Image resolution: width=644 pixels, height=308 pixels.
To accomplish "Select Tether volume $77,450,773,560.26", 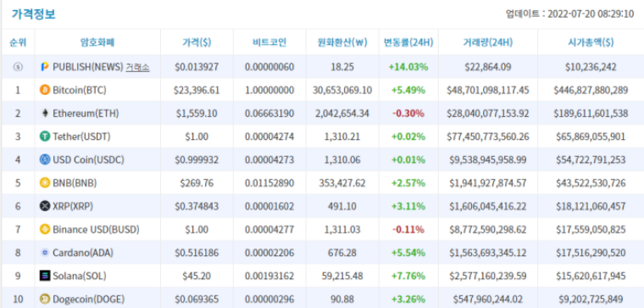I will click(488, 137).
